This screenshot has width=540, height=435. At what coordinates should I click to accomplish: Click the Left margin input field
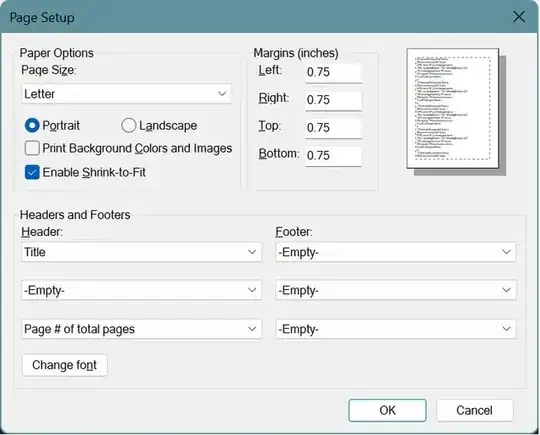point(333,72)
